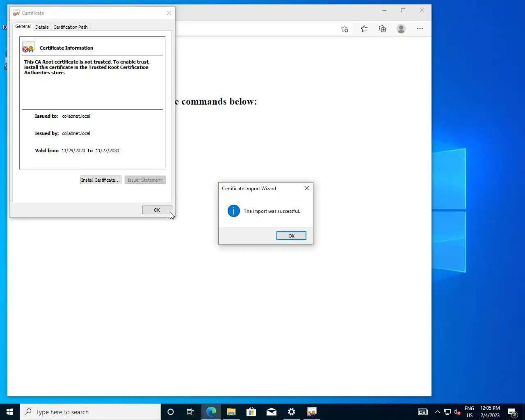525x420 pixels.
Task: Click the valid from date 11/29/2020
Action: click(73, 151)
